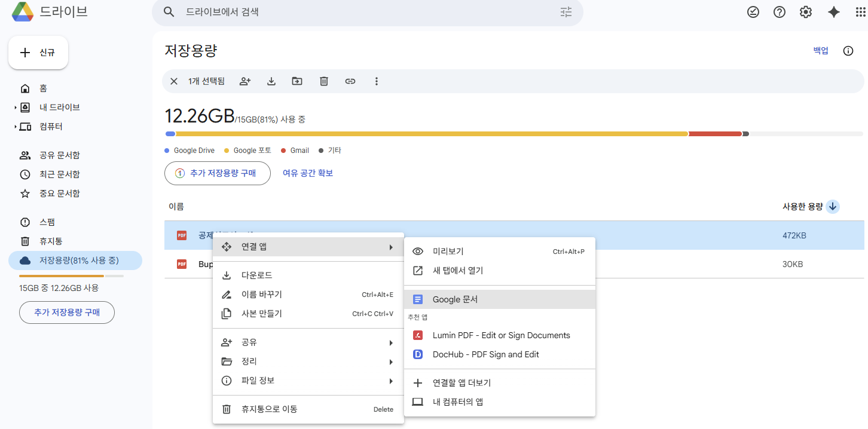Choose 이름 바꾸기 from the context menu

[x=308, y=295]
